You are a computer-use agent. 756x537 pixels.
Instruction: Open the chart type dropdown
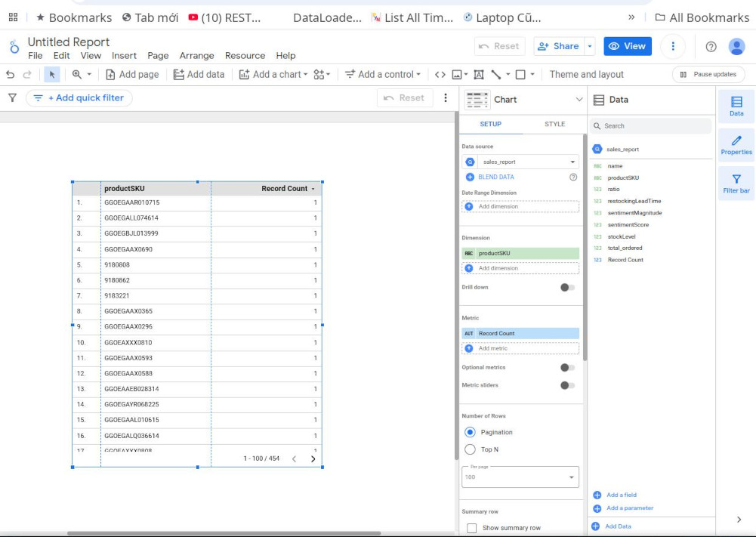[x=579, y=99]
